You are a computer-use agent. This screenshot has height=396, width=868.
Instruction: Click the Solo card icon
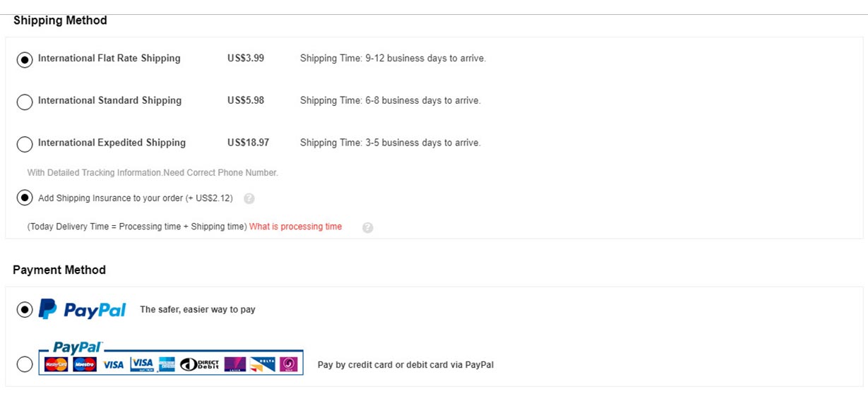288,364
